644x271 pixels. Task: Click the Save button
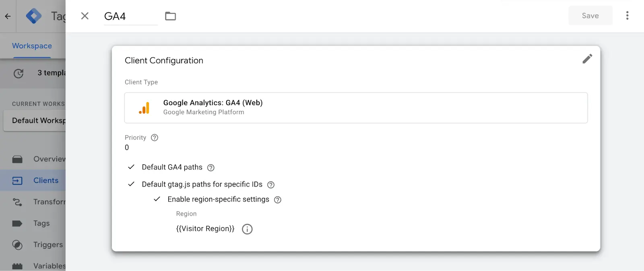[590, 16]
